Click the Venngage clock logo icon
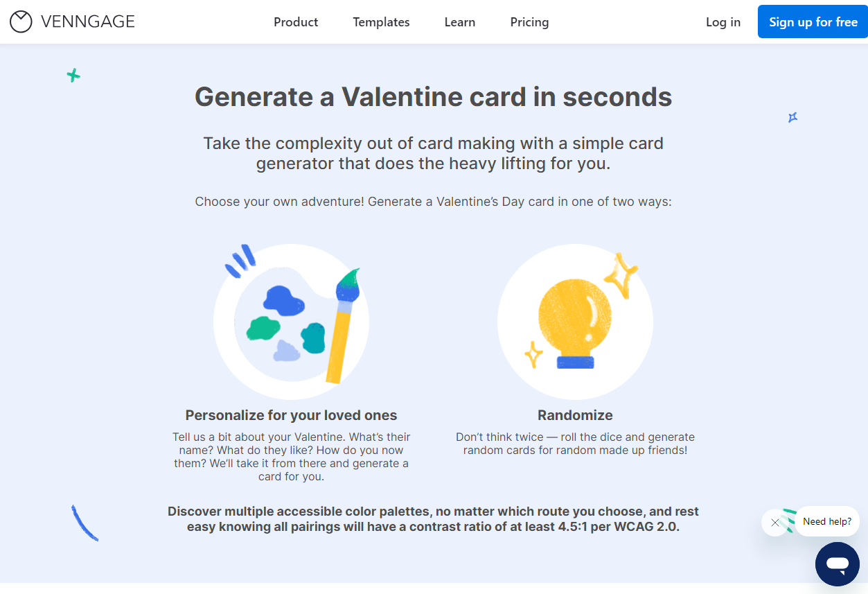 pyautogui.click(x=21, y=21)
